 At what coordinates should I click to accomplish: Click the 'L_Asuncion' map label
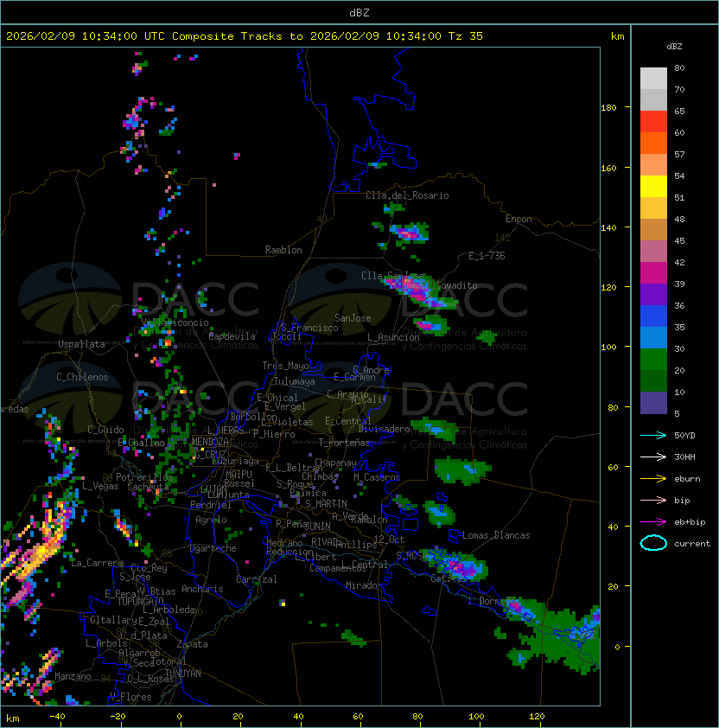point(393,337)
